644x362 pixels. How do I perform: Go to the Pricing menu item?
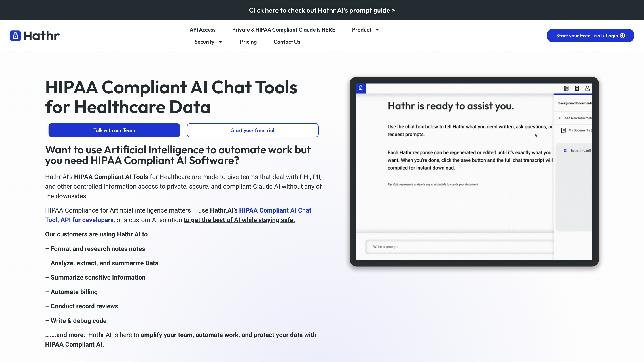coord(248,42)
